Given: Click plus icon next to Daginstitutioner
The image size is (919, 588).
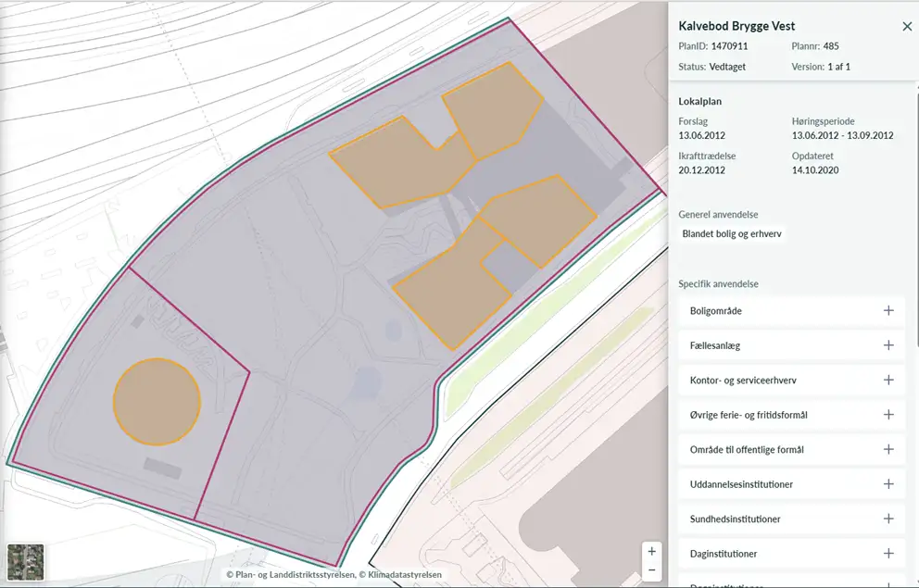Looking at the screenshot, I should coord(888,554).
